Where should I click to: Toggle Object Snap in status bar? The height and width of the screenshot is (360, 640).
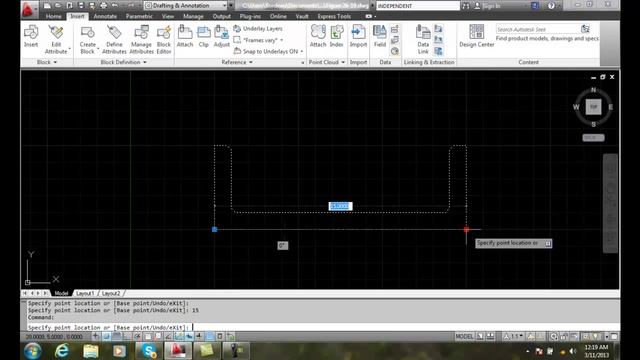pyautogui.click(x=147, y=336)
